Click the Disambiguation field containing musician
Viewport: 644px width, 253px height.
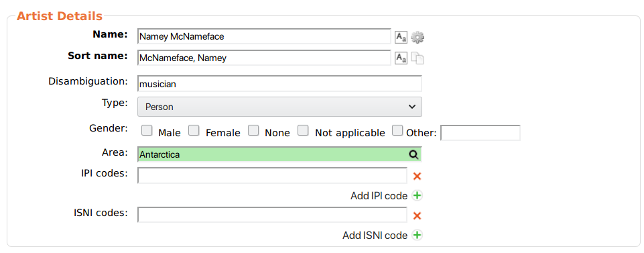point(279,84)
